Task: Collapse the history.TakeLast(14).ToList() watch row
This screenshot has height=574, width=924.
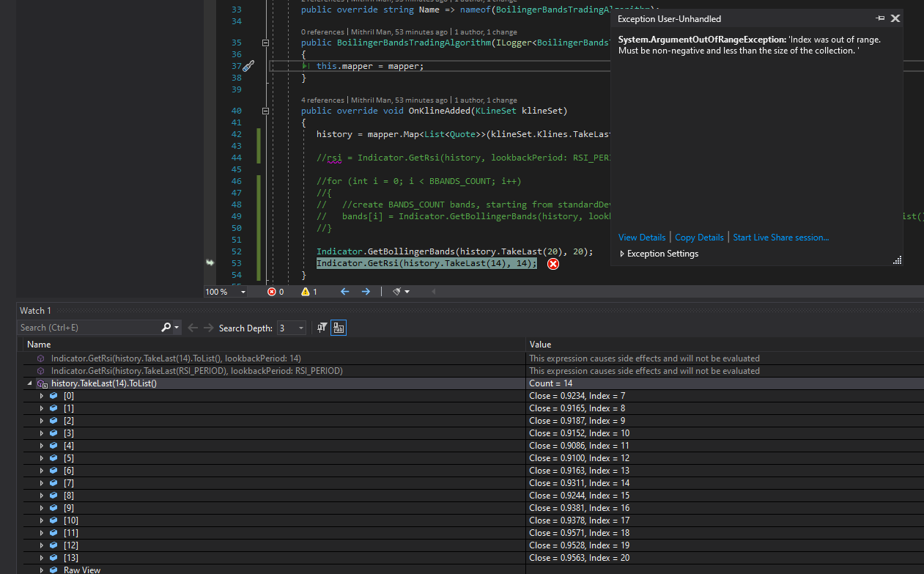Action: point(30,383)
